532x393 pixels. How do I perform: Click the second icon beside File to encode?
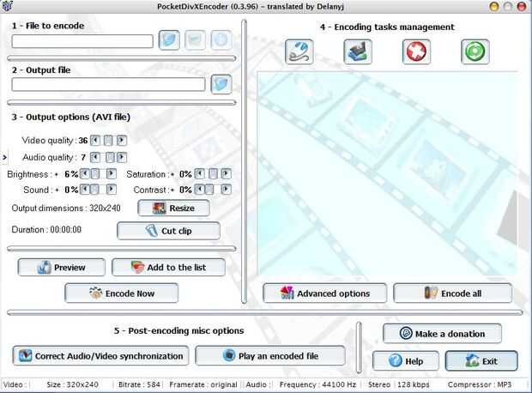(195, 40)
